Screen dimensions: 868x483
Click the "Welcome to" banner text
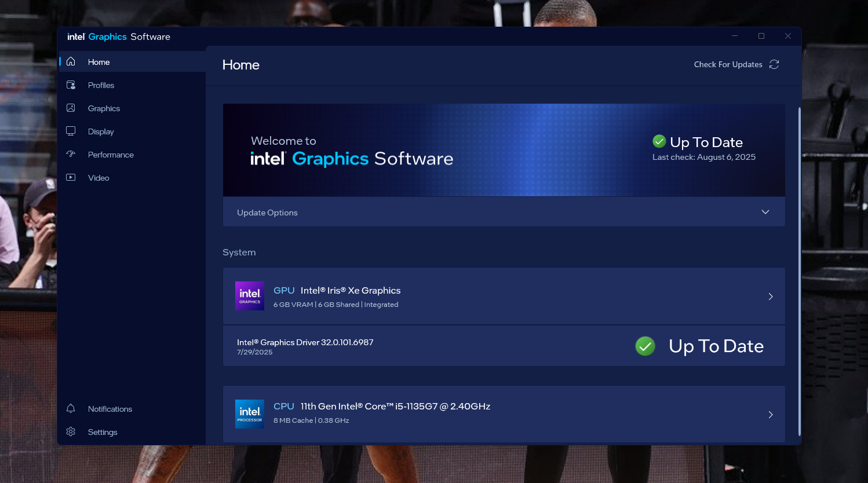283,141
